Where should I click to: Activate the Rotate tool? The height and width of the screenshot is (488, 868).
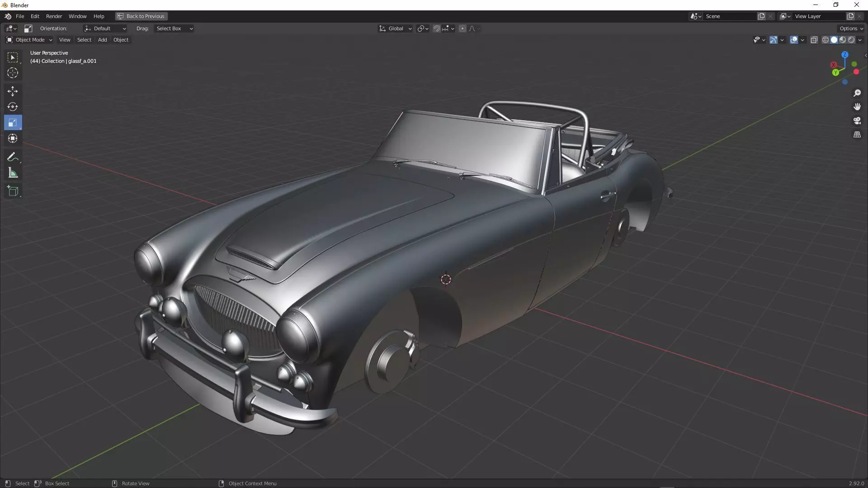[x=13, y=107]
